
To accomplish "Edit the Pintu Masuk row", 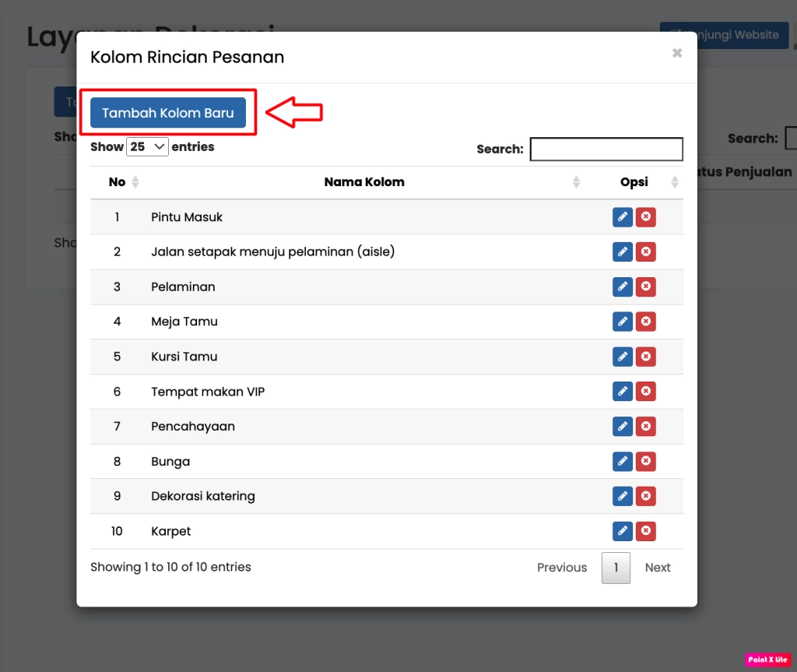I will click(x=622, y=217).
